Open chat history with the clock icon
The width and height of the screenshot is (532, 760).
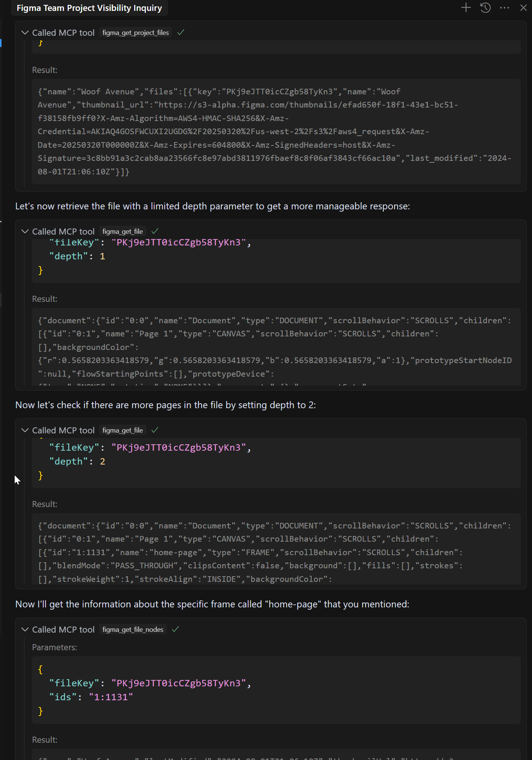(x=485, y=8)
